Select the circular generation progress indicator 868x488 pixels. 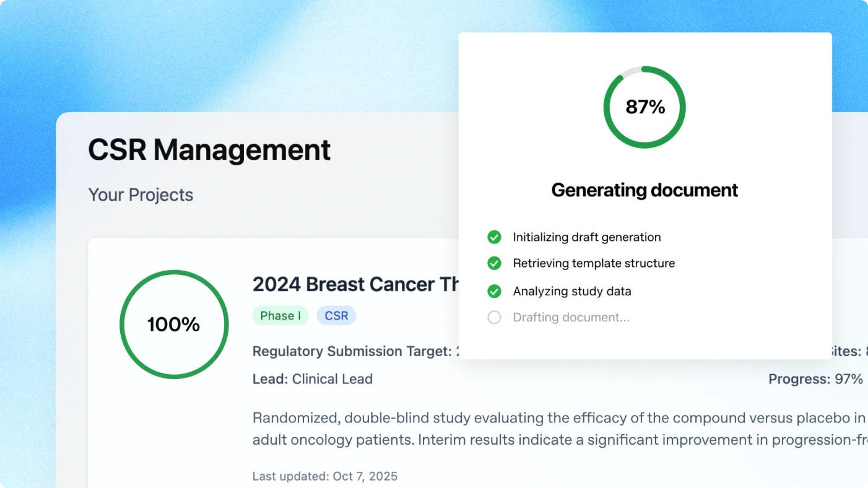(644, 107)
